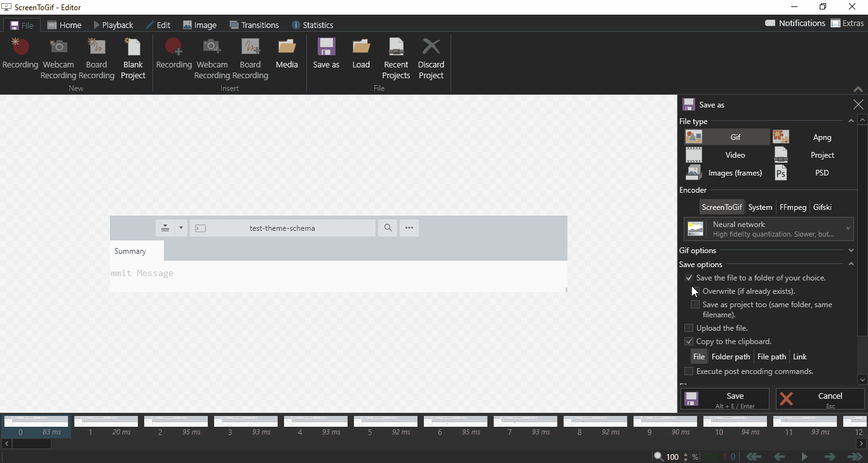Enable Overwrite if already exists
868x463 pixels.
click(x=695, y=291)
